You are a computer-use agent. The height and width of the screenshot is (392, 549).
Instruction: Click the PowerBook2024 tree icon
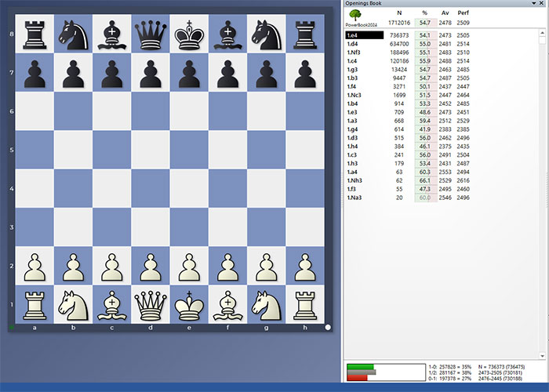(355, 15)
